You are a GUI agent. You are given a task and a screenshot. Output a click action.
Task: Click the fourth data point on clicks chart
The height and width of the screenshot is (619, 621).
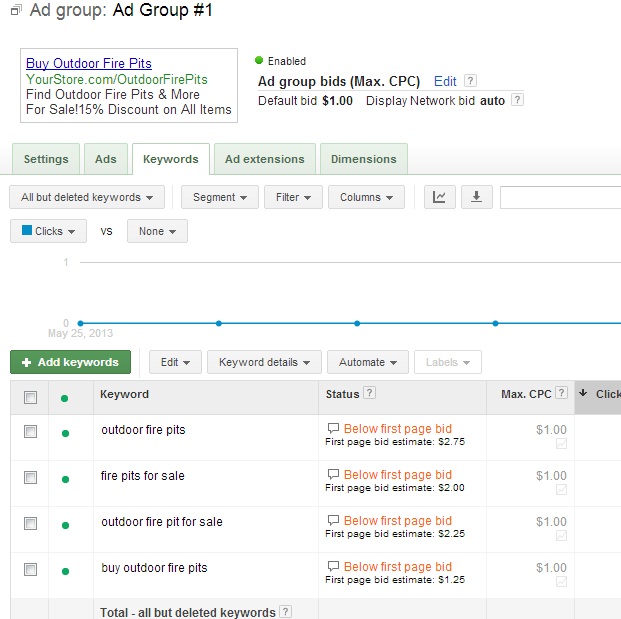click(495, 323)
